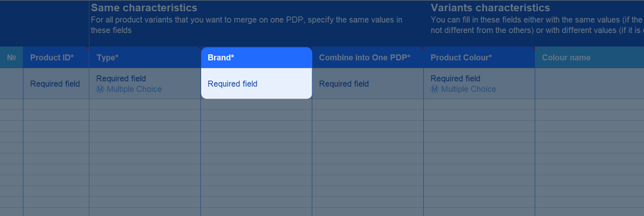Click the Required field cell under Product ID
Viewport: 644px width, 216px height.
click(56, 83)
